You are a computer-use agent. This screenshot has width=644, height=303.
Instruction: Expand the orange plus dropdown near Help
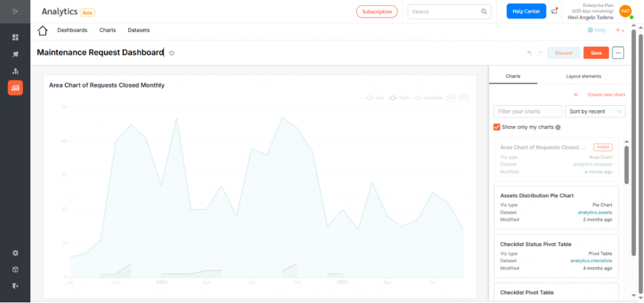(619, 30)
